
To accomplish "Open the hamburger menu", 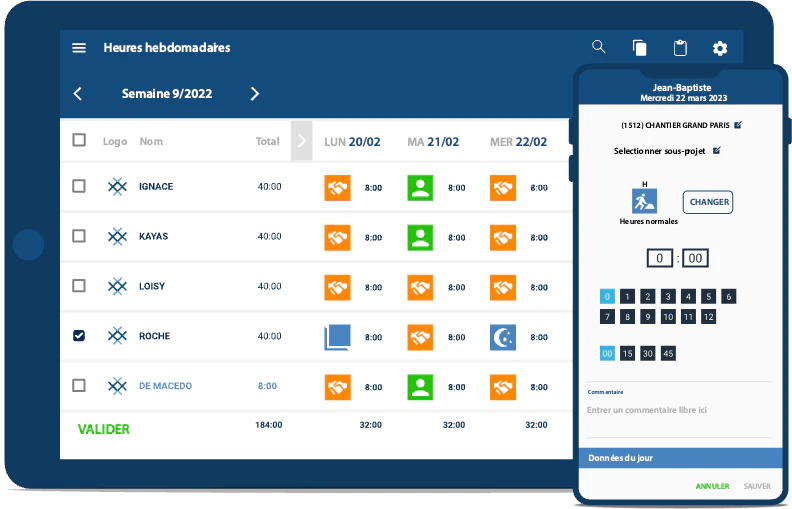I will [x=79, y=48].
